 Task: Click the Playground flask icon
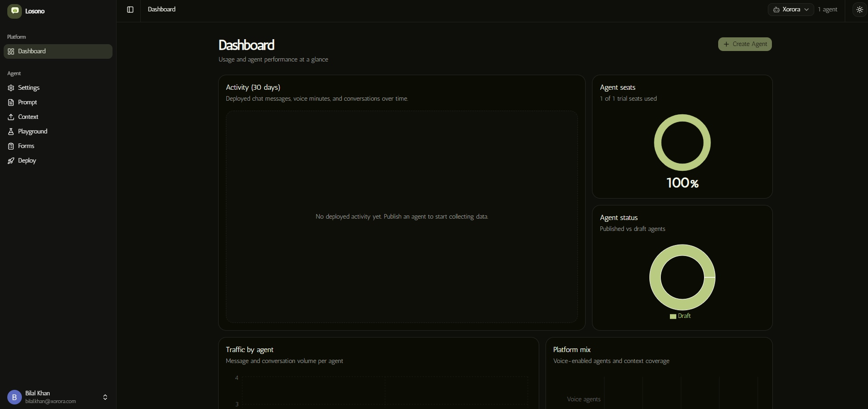tap(11, 132)
